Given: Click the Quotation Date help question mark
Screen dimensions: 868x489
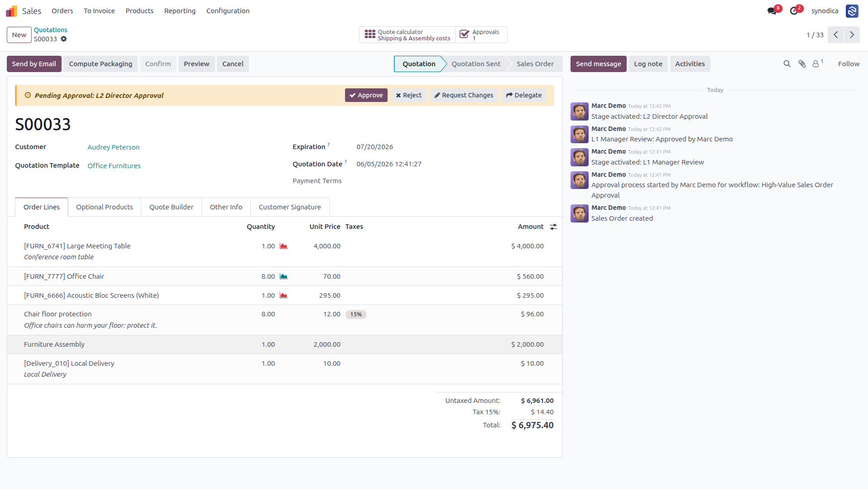Looking at the screenshot, I should tap(345, 162).
